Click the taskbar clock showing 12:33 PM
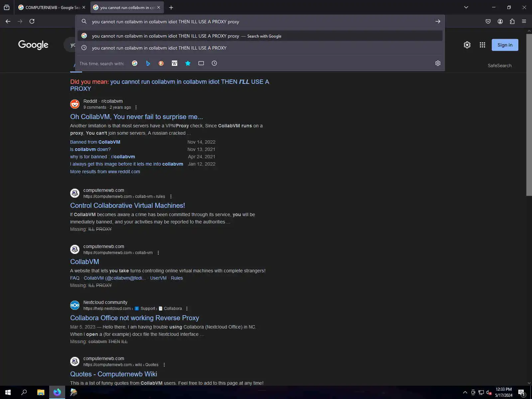 (x=504, y=392)
